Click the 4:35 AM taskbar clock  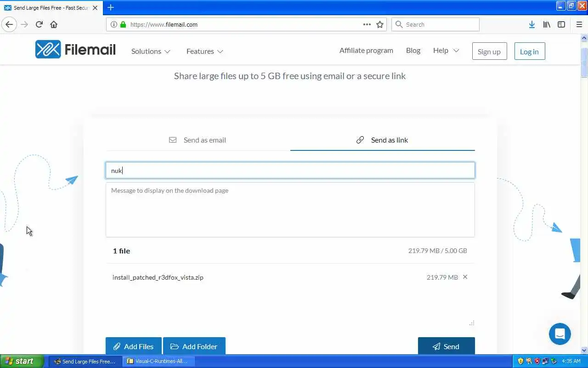[571, 361]
